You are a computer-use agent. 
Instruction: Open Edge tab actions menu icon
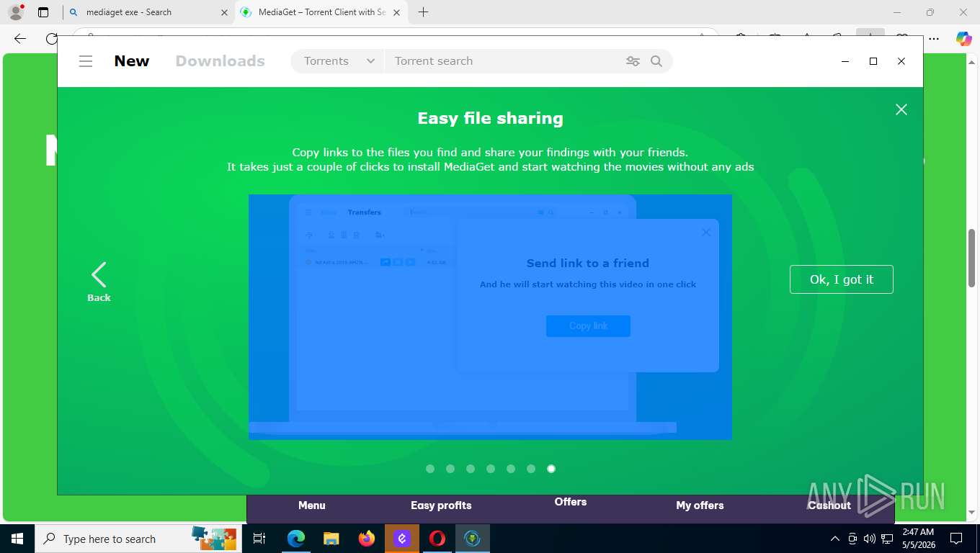click(x=43, y=12)
